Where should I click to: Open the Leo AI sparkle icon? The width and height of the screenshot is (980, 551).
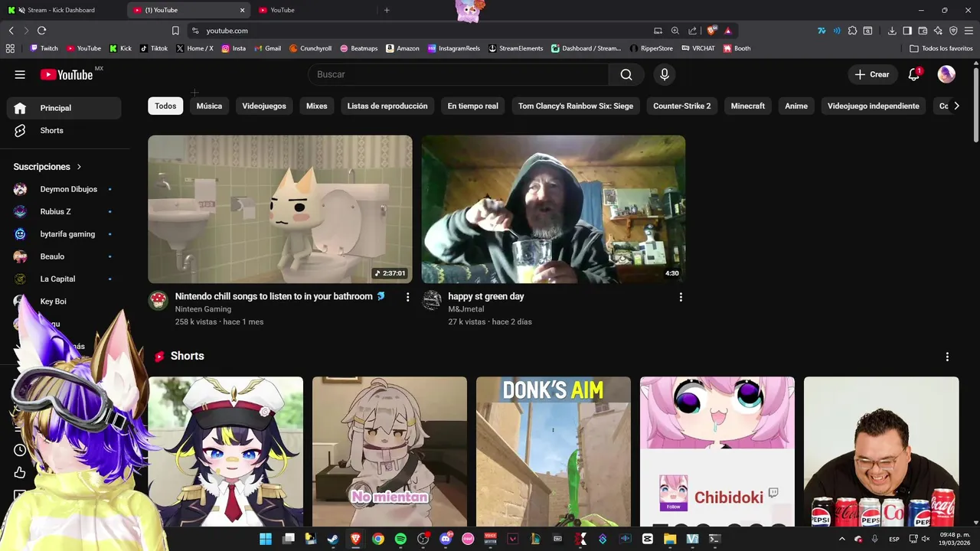[938, 31]
